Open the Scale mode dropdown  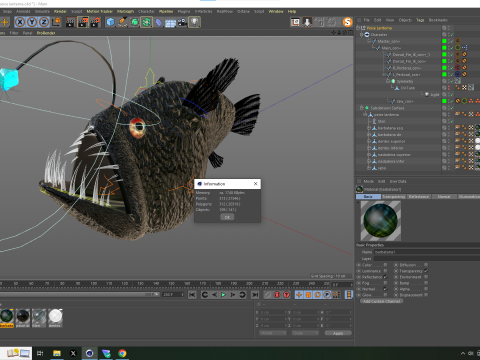pos(305,333)
